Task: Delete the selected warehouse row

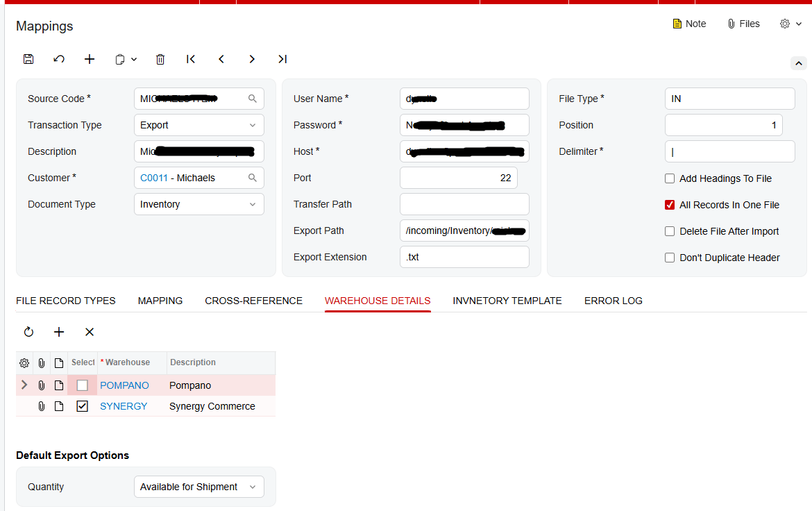Action: pos(90,332)
